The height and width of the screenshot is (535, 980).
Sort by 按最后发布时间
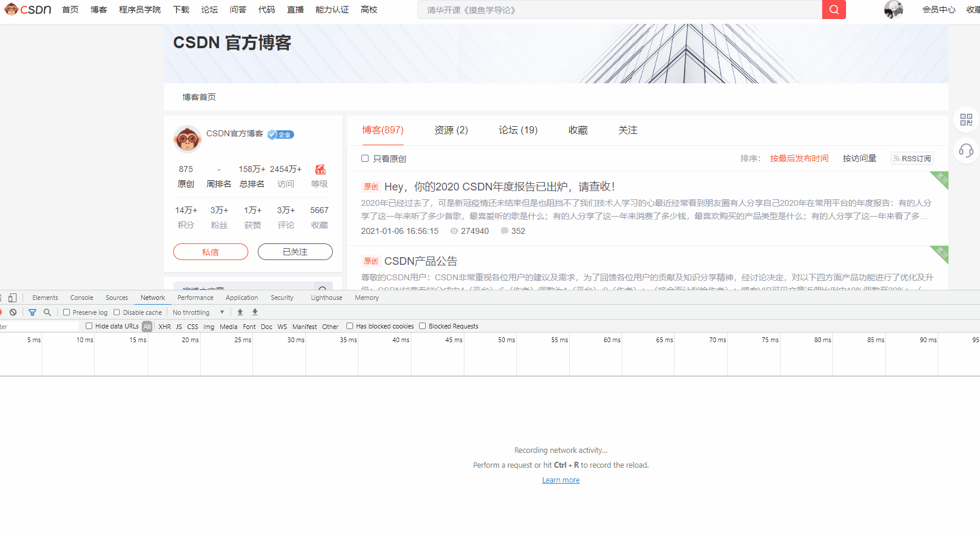[x=799, y=158]
